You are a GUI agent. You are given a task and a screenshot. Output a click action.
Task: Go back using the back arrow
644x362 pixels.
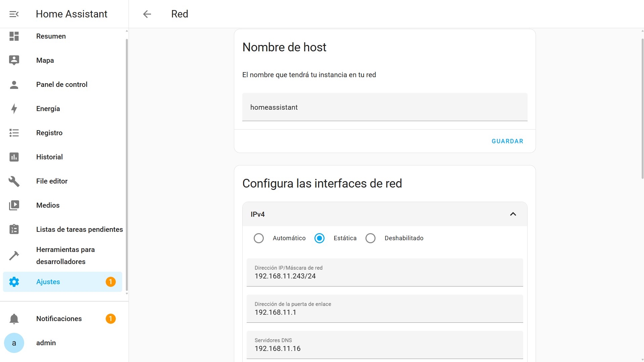coord(147,14)
